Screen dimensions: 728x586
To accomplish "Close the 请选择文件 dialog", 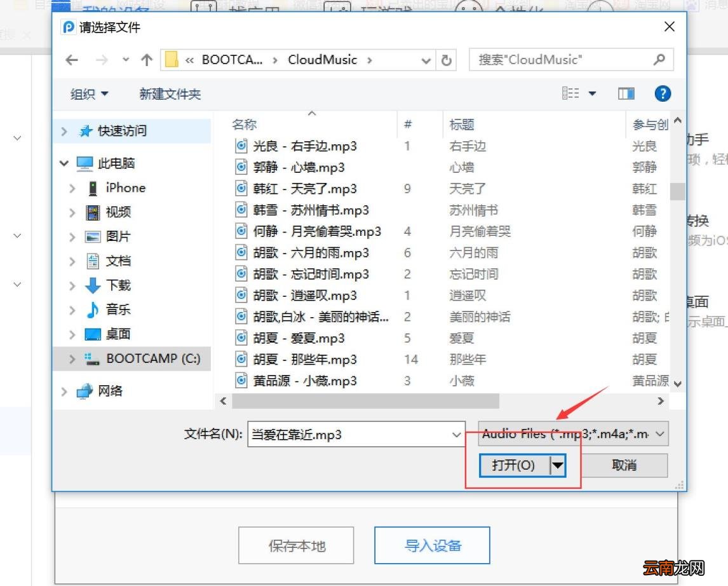I will pos(669,27).
